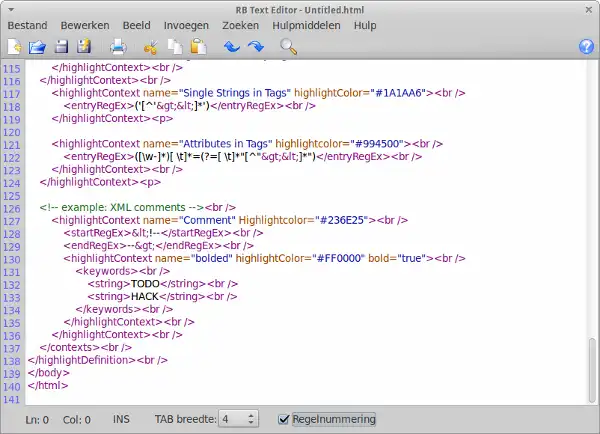Viewport: 600px width, 434px height.
Task: Open the Zoeken menu
Action: [241, 25]
